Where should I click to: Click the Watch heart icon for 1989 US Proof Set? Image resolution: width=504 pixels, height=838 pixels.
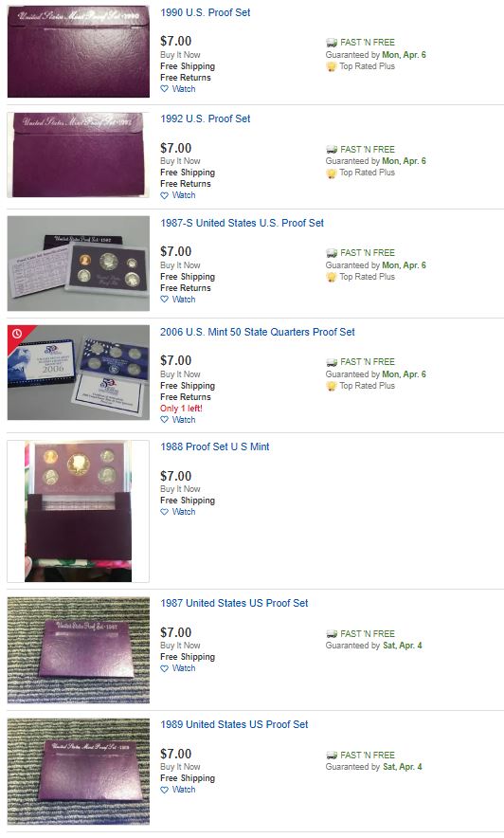click(165, 790)
